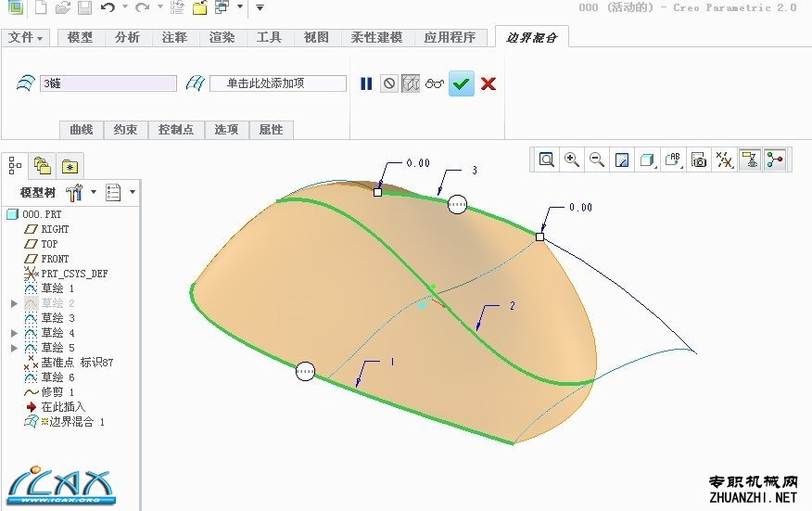Open the 约束 panel tab
Screen dimensions: 812x511
pyautogui.click(x=125, y=130)
